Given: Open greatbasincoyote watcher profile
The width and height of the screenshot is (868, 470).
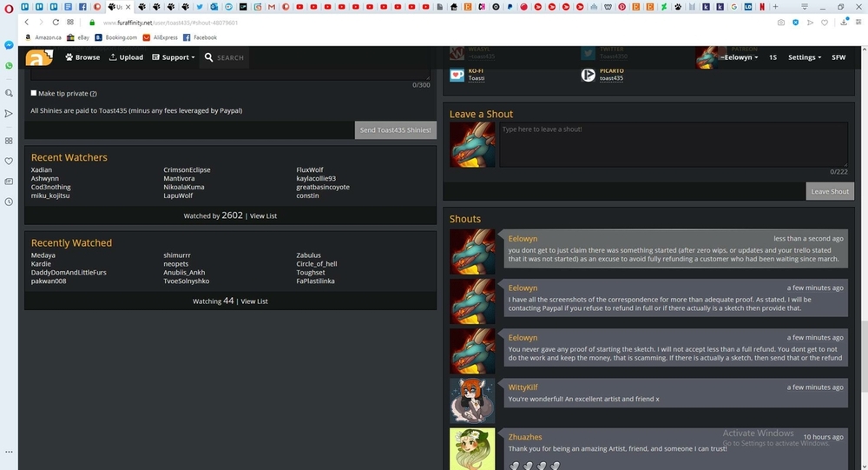Looking at the screenshot, I should 323,187.
